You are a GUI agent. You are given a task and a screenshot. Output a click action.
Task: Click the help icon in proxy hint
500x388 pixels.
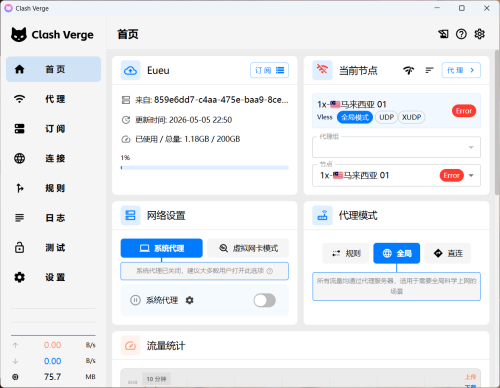[x=270, y=271]
